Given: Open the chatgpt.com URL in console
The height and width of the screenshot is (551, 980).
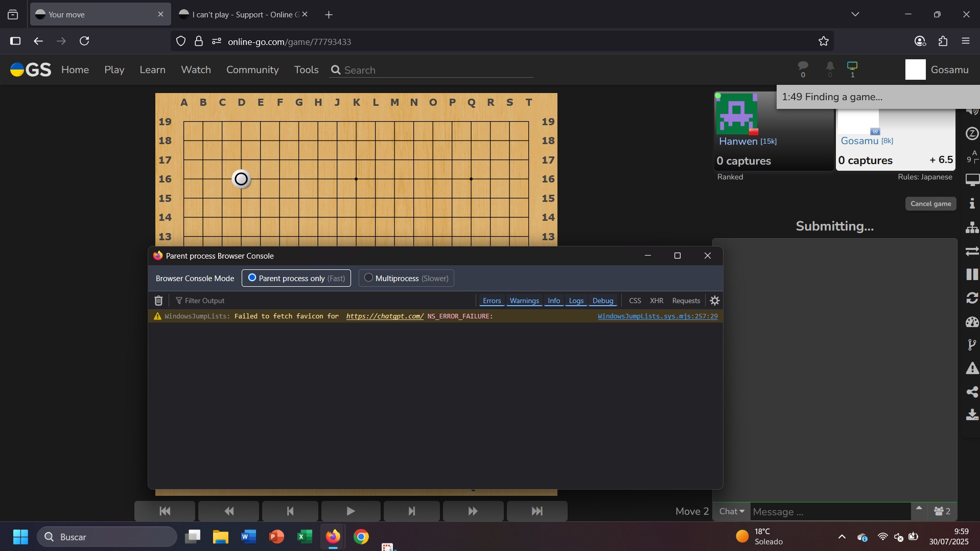Looking at the screenshot, I should coord(385,316).
